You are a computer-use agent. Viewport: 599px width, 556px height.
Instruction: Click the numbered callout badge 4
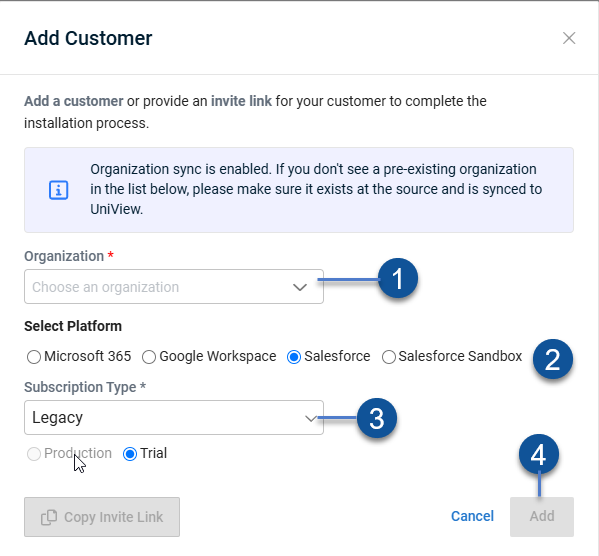(539, 454)
